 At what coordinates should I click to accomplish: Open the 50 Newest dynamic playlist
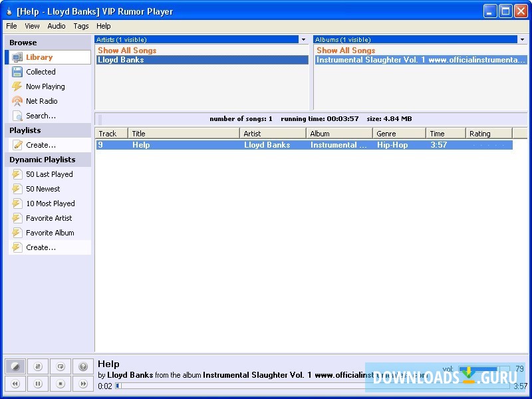[x=48, y=189]
